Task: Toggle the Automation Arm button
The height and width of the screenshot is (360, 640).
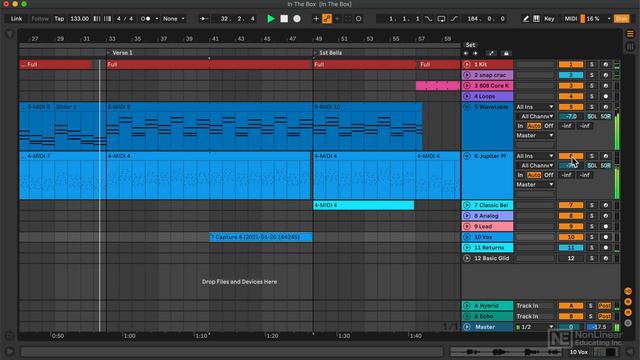Action: point(327,19)
